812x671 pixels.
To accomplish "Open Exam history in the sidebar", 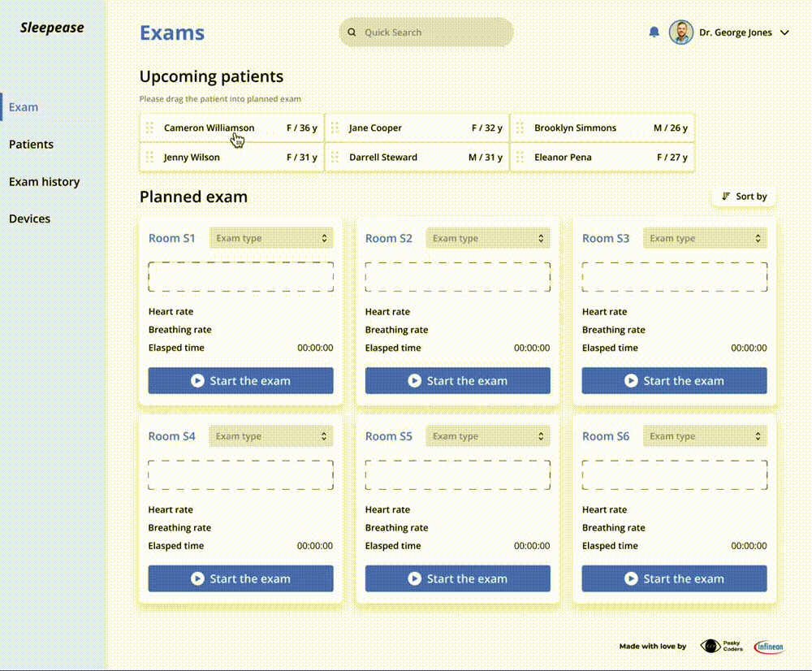I will point(44,182).
